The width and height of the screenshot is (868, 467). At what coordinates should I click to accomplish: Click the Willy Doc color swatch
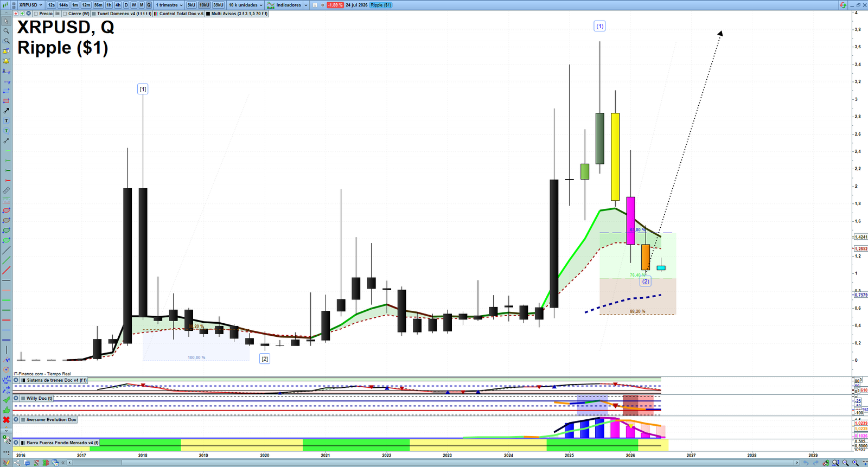click(23, 398)
